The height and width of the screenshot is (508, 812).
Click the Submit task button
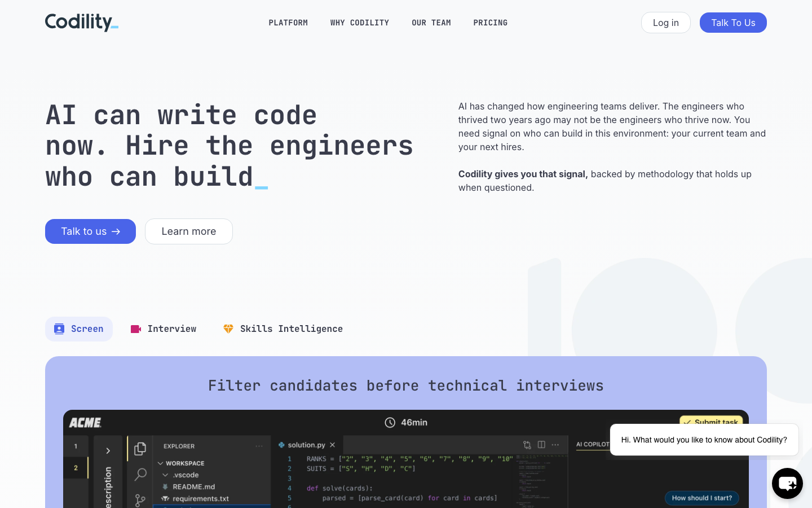(711, 421)
